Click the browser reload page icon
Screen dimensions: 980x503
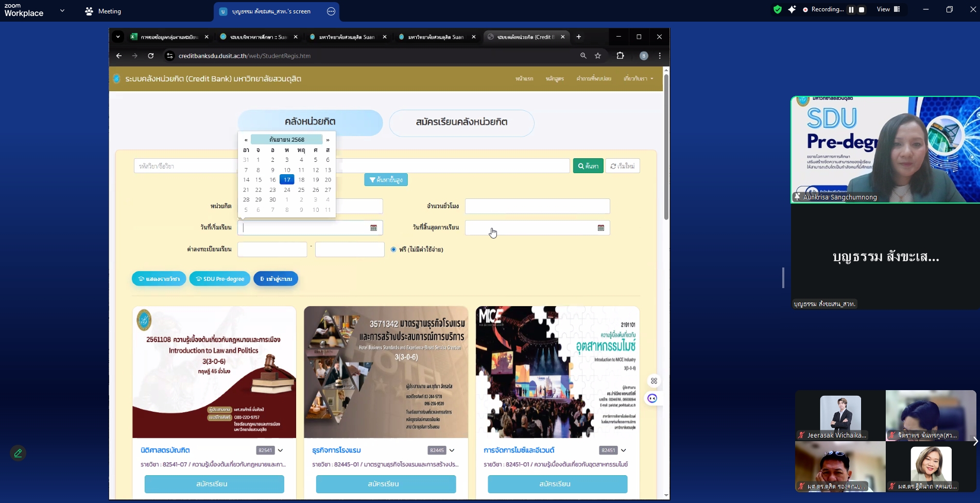(x=151, y=56)
